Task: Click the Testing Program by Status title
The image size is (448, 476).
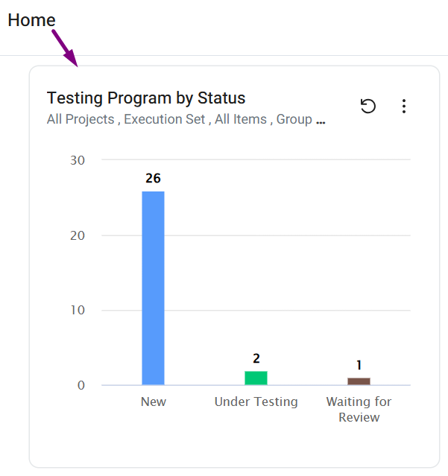Action: click(146, 98)
